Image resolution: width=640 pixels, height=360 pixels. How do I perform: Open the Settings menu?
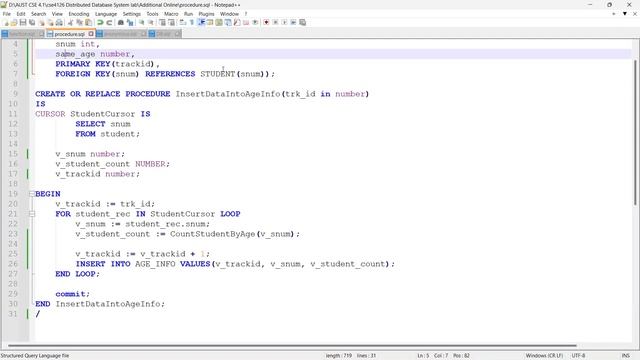[x=131, y=14]
